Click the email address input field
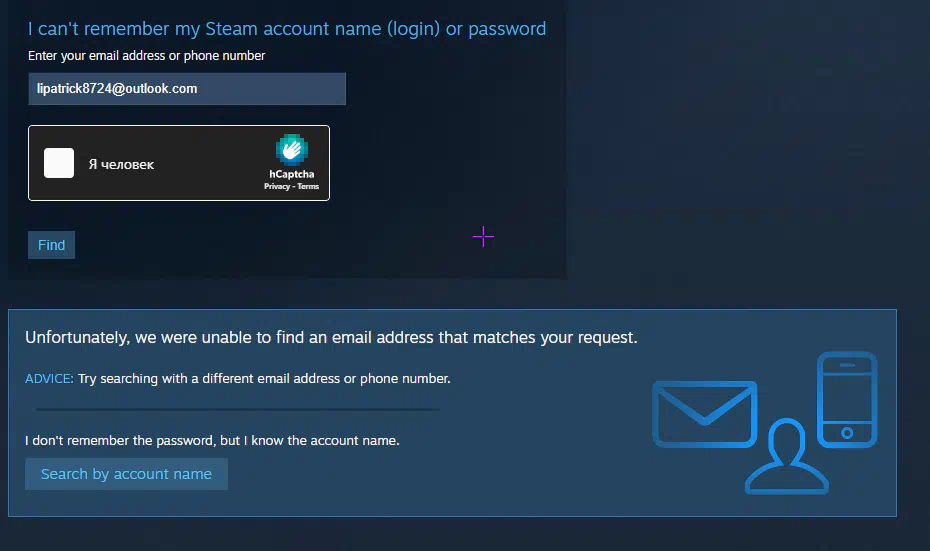Screen dimensions: 930x551 point(187,89)
